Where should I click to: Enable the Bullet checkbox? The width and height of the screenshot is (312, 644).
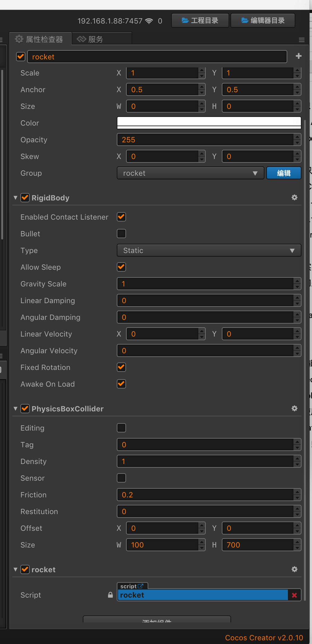coord(121,234)
